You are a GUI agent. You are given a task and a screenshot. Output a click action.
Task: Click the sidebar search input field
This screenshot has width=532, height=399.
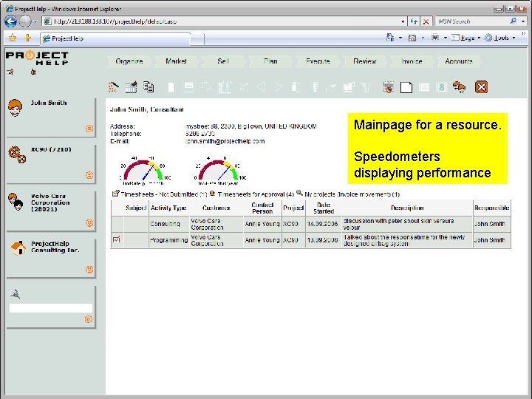[51, 308]
